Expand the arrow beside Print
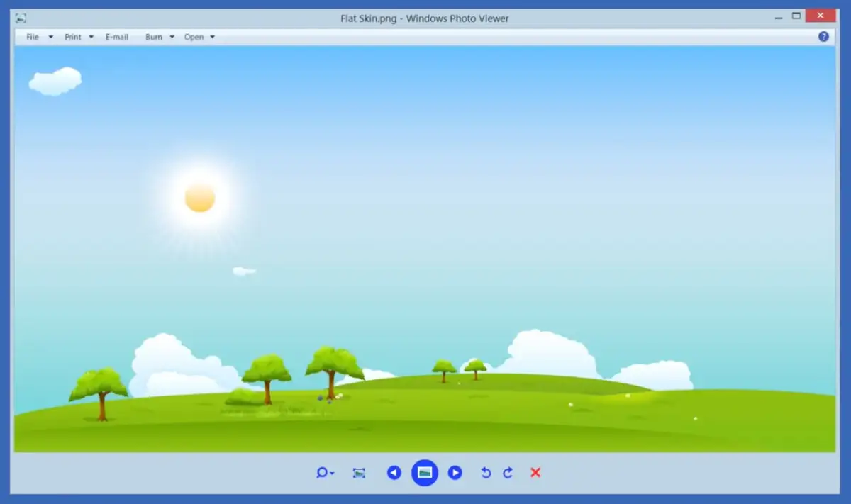The height and width of the screenshot is (504, 851). [x=91, y=37]
